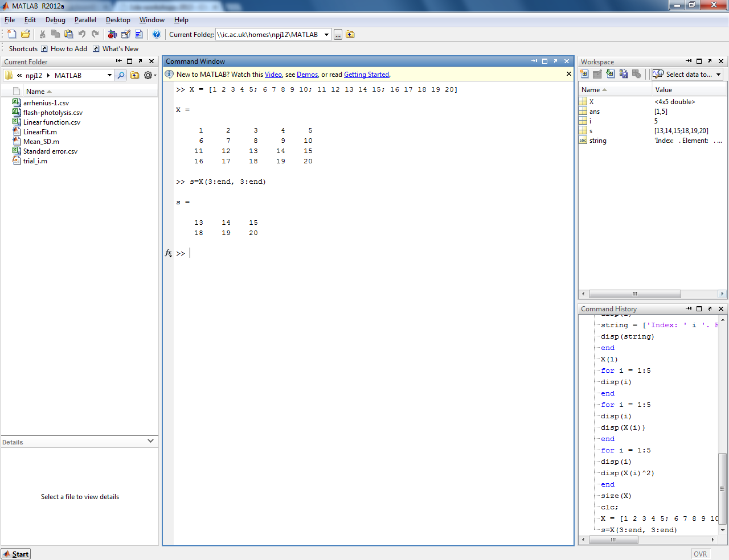Open the Simulink library icon in toolbar
Image resolution: width=729 pixels, height=560 pixels.
(x=112, y=34)
